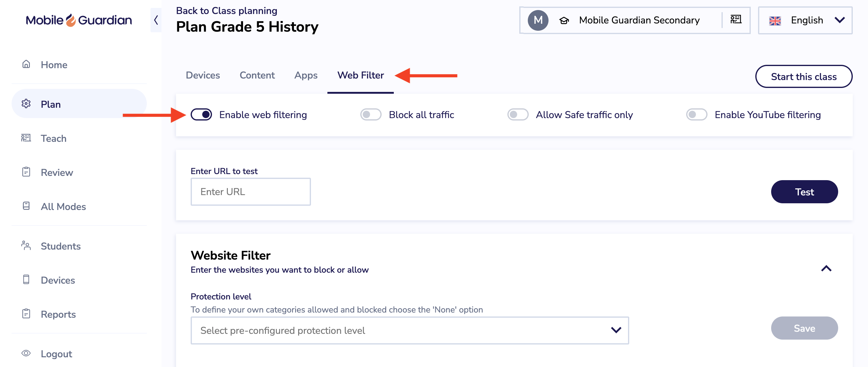Click the Logout eye icon
This screenshot has height=367, width=868.
[x=26, y=353]
